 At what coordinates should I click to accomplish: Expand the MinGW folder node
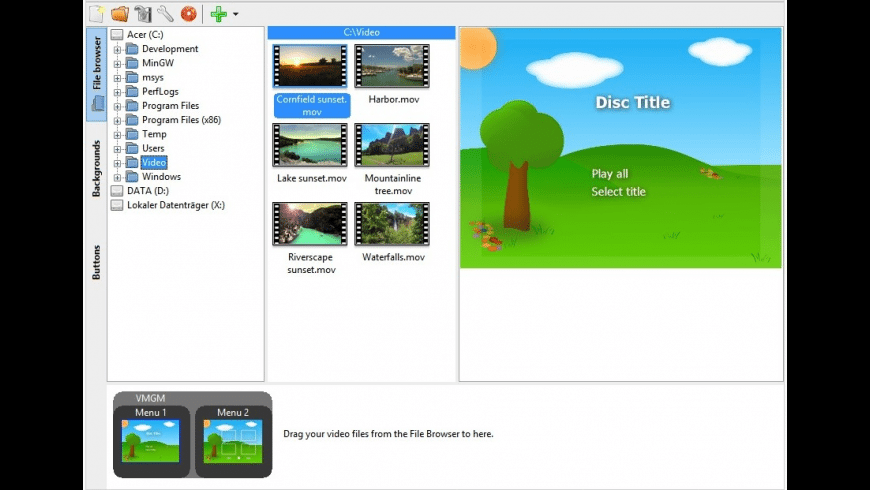[x=117, y=64]
